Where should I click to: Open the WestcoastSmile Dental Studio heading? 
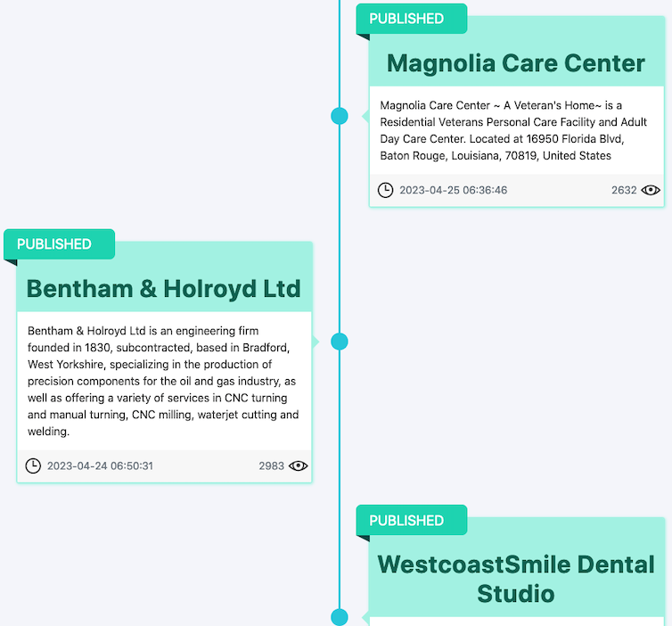click(x=516, y=579)
